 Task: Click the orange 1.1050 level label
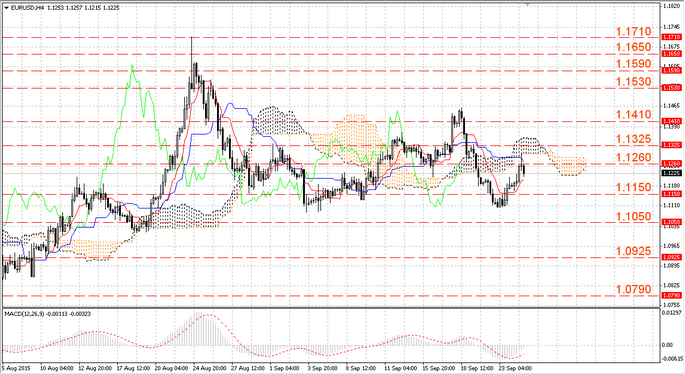tap(633, 216)
